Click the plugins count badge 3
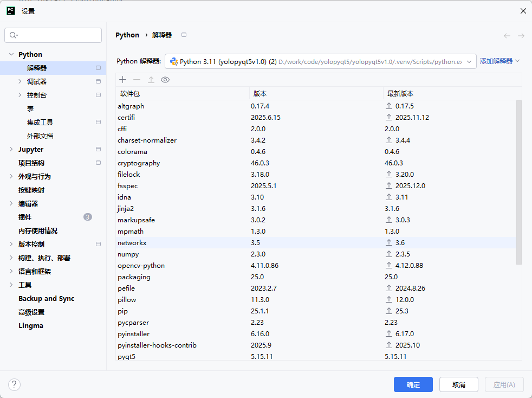 tap(88, 217)
